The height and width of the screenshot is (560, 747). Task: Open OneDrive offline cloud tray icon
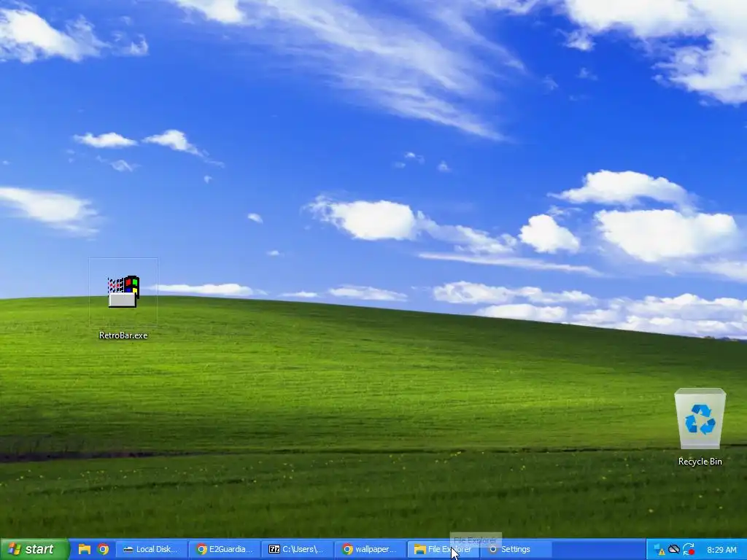673,549
